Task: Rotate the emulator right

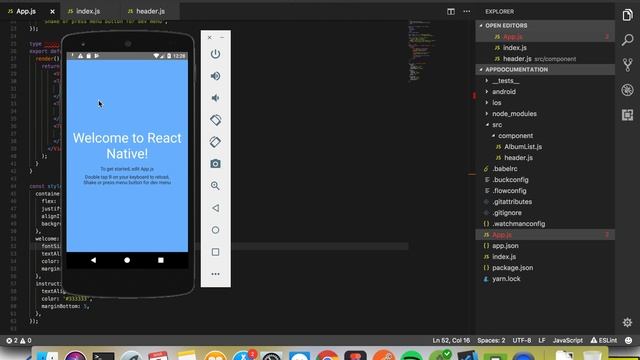Action: (215, 142)
